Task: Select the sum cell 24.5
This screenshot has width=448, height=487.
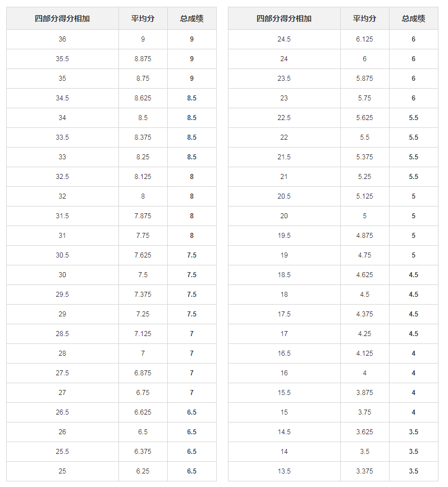Action: coord(284,39)
